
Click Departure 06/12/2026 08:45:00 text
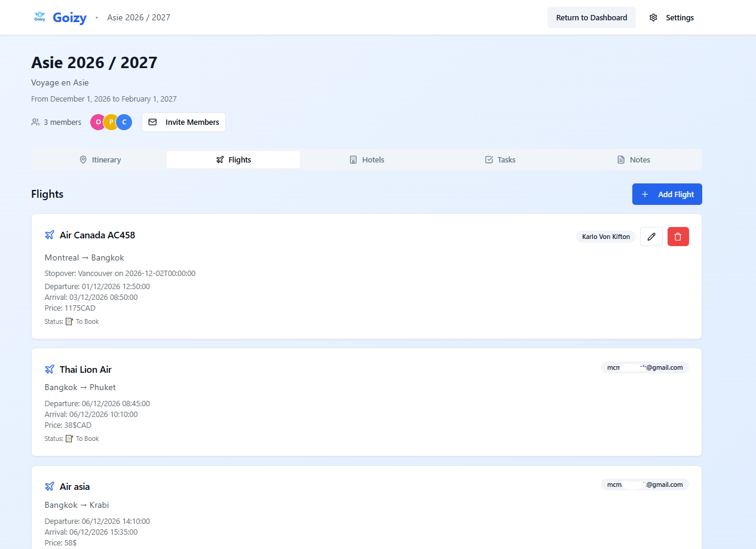[x=97, y=404]
